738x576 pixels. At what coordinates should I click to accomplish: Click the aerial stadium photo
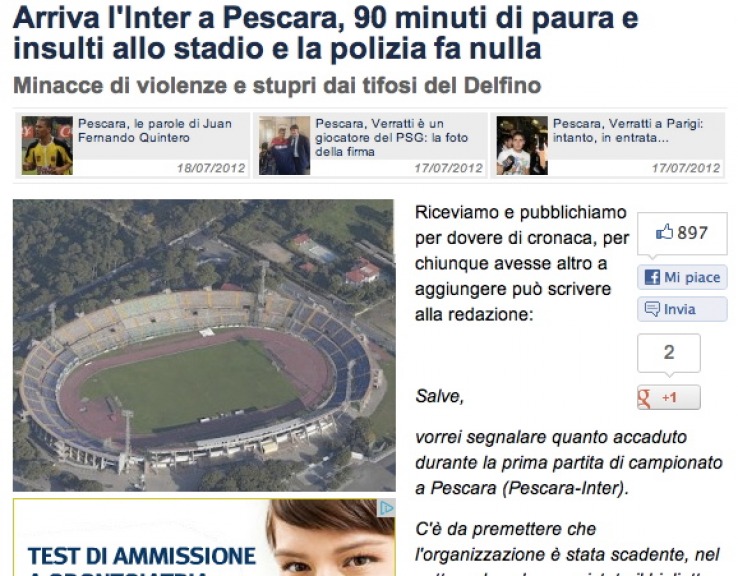204,345
